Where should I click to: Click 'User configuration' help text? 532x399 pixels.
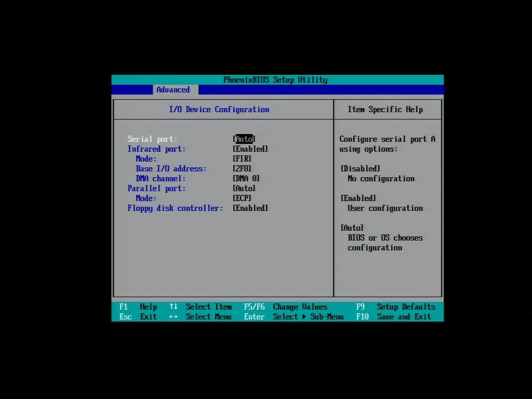(x=385, y=208)
